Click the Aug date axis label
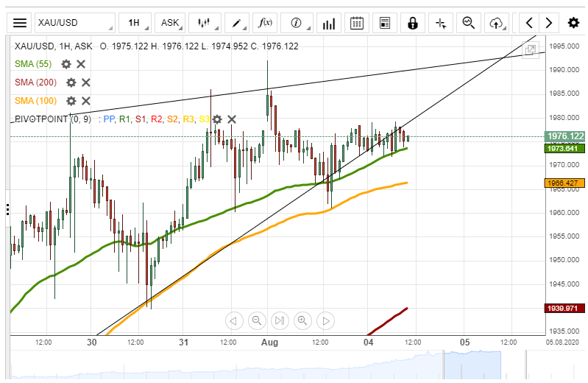Screen dimensions: 588x383 pos(269,342)
